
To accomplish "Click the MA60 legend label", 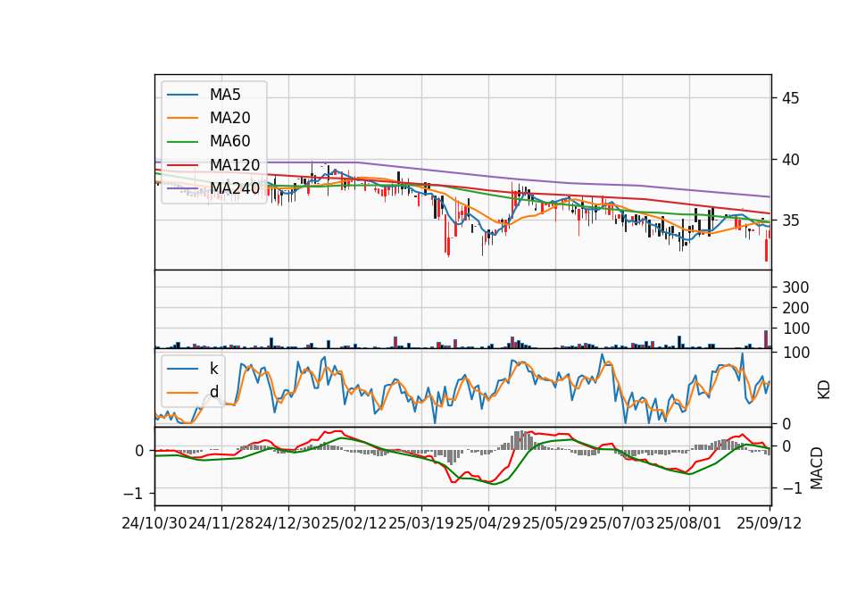I will click(x=229, y=141).
